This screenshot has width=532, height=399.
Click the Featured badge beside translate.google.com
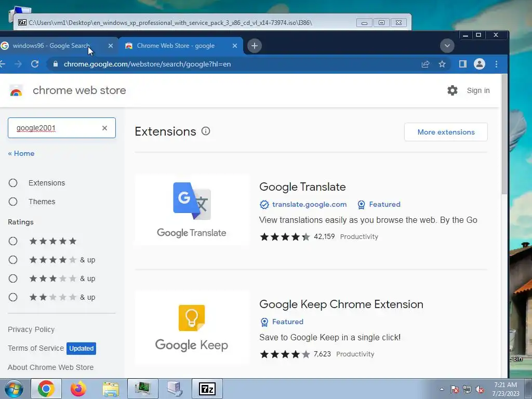(379, 205)
